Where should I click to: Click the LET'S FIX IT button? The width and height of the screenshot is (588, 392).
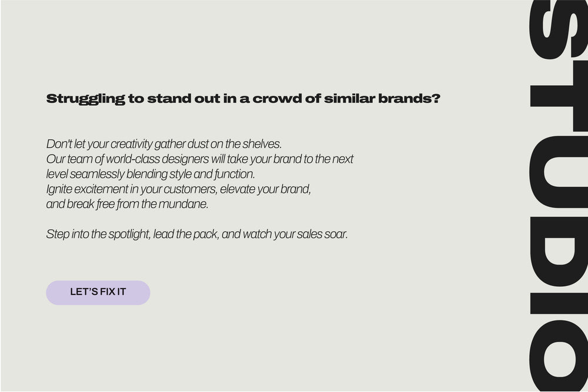point(98,292)
